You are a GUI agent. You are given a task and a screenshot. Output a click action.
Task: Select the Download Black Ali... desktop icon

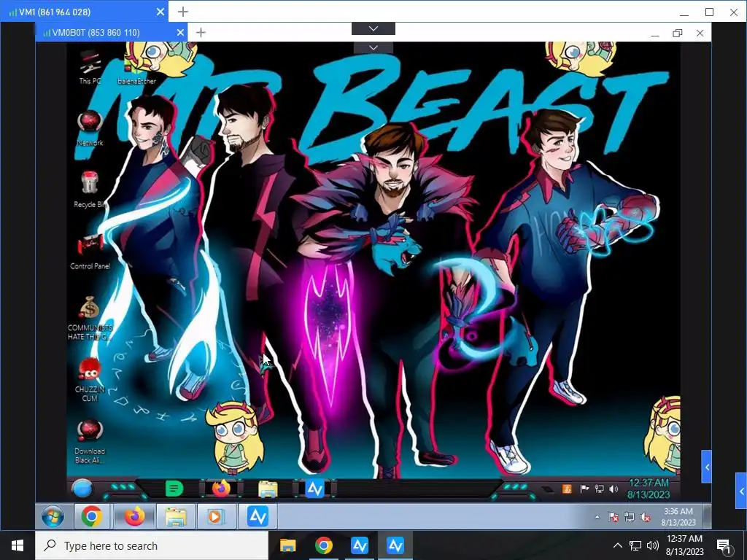click(90, 441)
